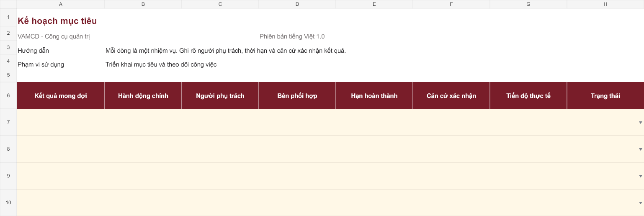
Task: Click empty 'Bên phối hợp' cell in row 8
Action: 297,149
